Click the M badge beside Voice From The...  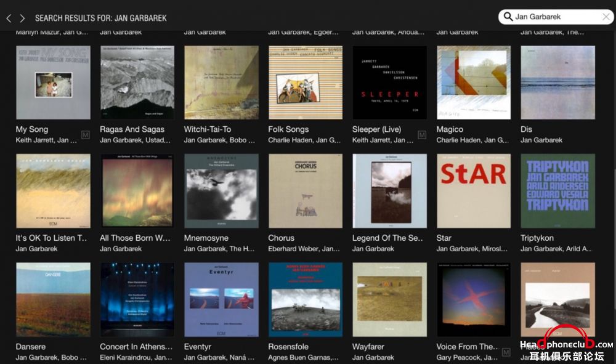[x=506, y=352]
